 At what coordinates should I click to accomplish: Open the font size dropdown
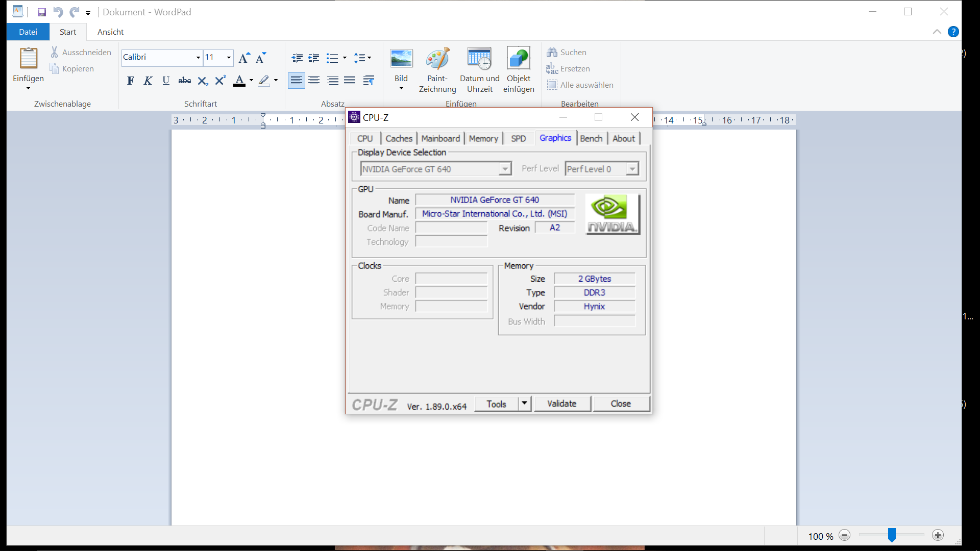pyautogui.click(x=229, y=58)
